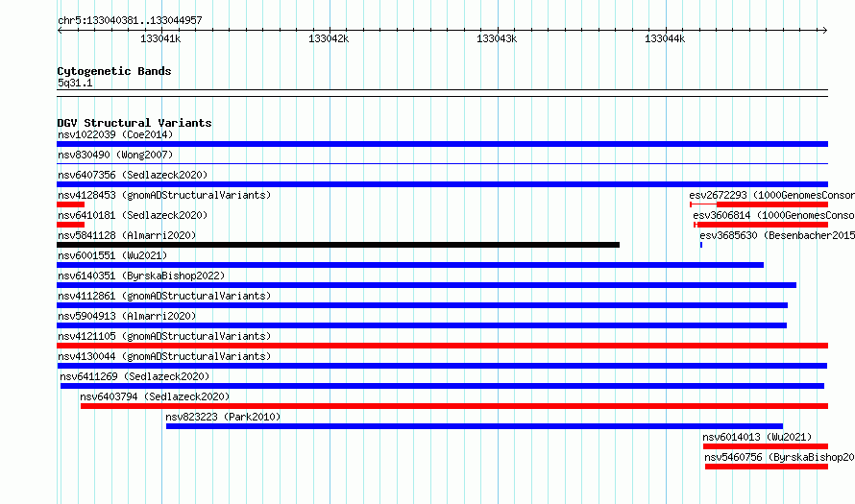Open nsv4130044 (gnomADStructuralVariants) label

(x=164, y=356)
